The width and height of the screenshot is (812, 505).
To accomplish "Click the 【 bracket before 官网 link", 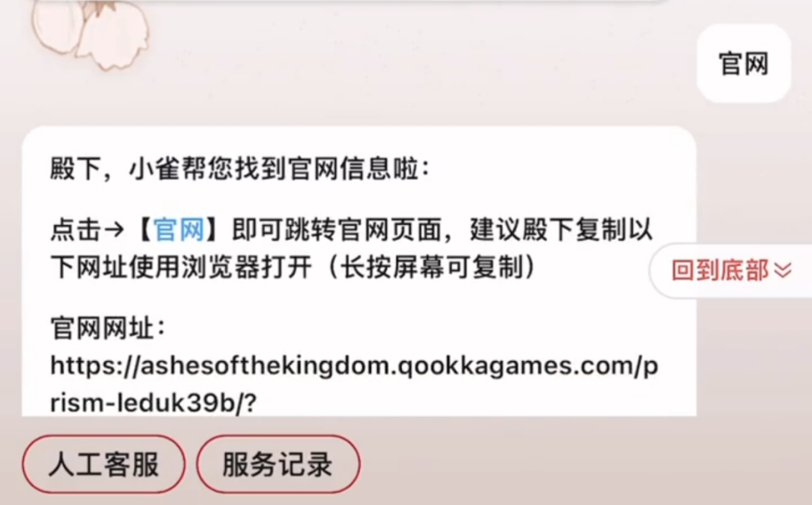I will point(143,229).
